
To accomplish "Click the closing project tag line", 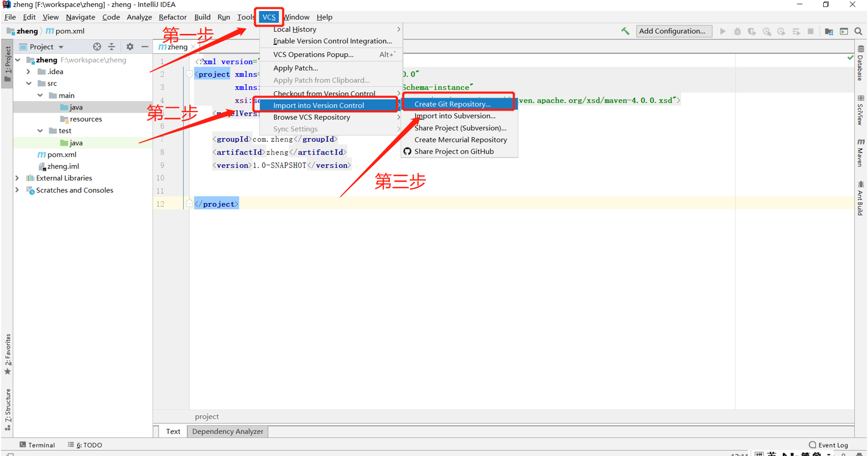I will [x=216, y=204].
